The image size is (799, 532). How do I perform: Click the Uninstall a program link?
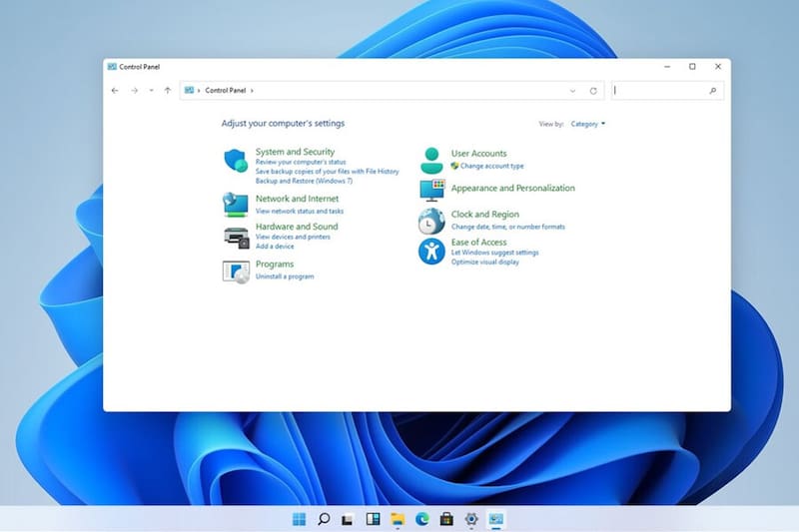click(285, 276)
